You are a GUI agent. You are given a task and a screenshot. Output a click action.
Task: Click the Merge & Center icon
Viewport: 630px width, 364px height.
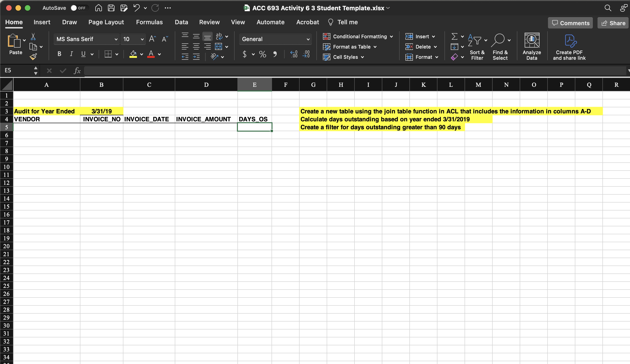(218, 47)
